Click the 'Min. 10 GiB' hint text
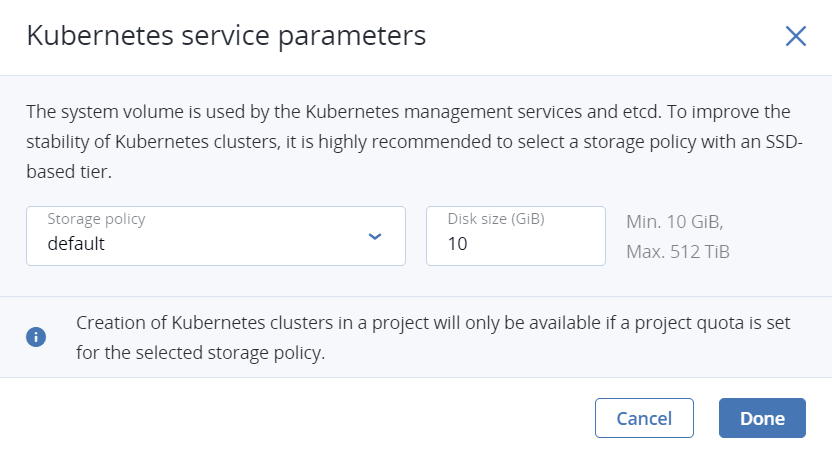832x454 pixels. (x=673, y=222)
